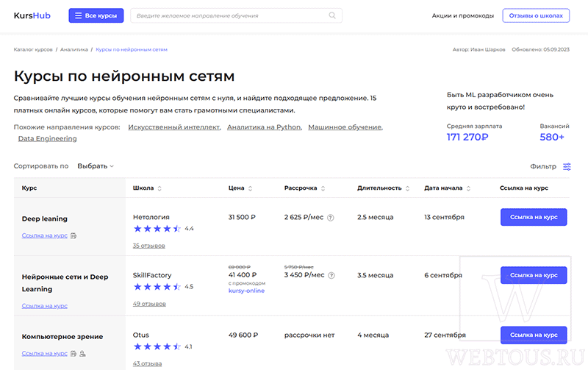The width and height of the screenshot is (588, 370).
Task: Click SkillFactory star rating
Action: pos(157,287)
